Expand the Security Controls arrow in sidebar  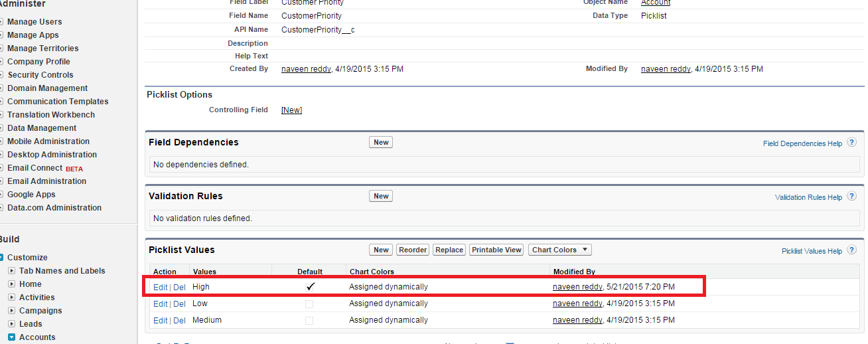coord(1,75)
